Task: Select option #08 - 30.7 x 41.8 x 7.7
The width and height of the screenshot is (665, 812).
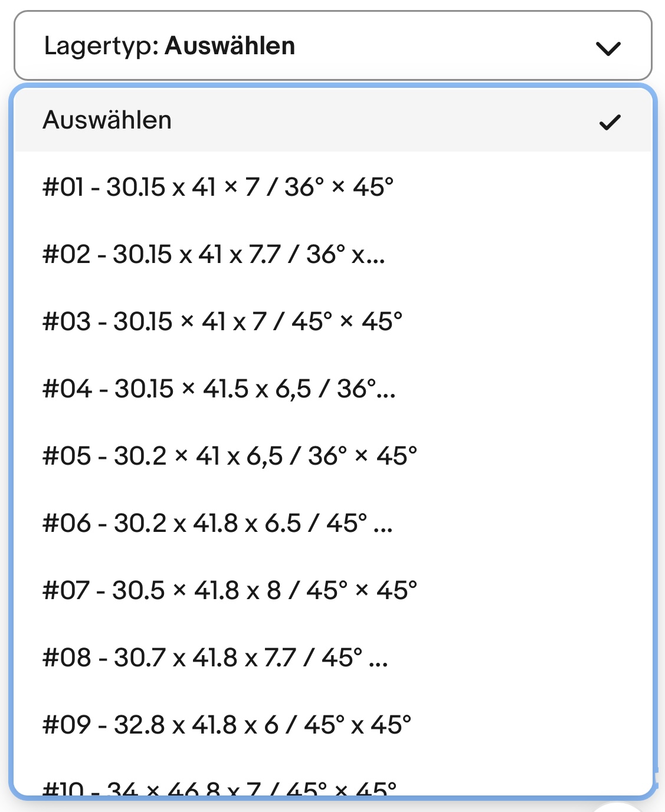Action: click(x=215, y=658)
